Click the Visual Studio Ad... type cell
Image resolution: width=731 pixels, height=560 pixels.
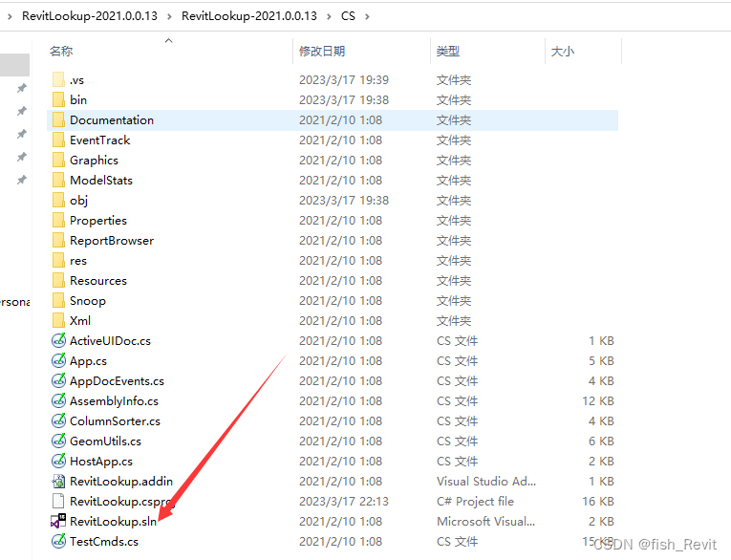(x=486, y=482)
